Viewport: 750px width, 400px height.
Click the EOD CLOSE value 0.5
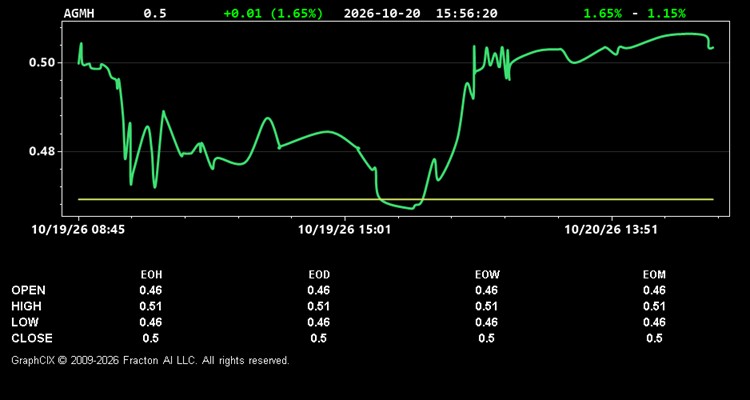click(319, 338)
